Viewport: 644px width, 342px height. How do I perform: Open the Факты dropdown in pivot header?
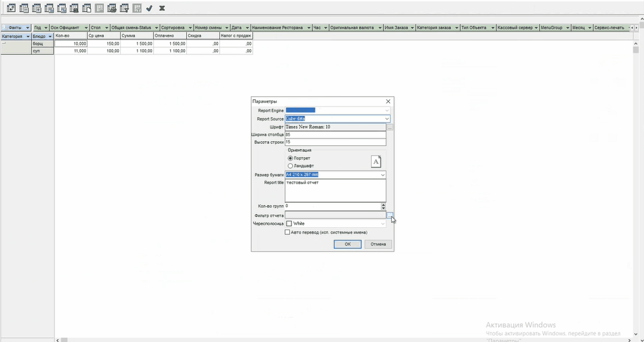pyautogui.click(x=27, y=28)
